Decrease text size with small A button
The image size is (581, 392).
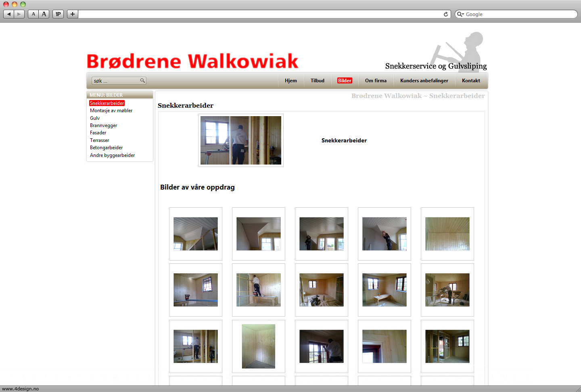(33, 14)
